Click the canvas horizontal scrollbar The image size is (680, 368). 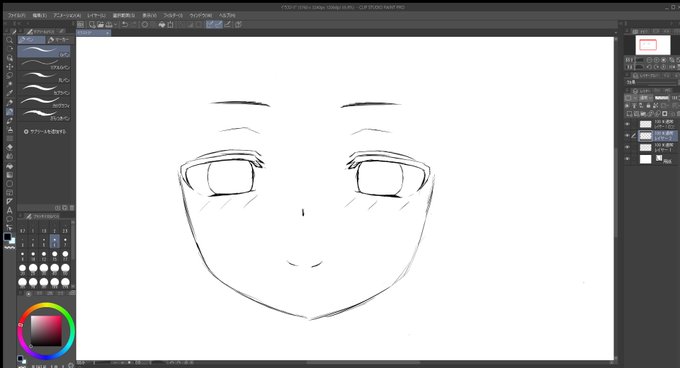pyautogui.click(x=363, y=362)
